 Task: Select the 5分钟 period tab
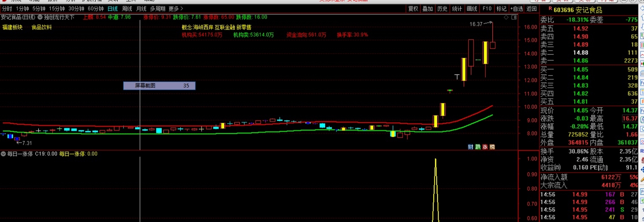39,8
